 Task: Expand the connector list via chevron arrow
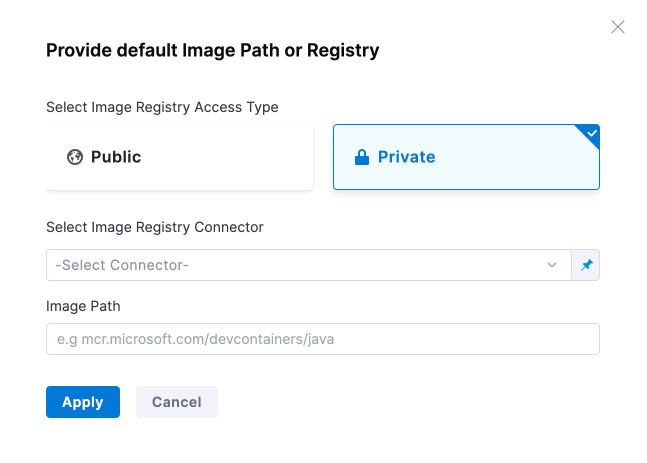(552, 265)
